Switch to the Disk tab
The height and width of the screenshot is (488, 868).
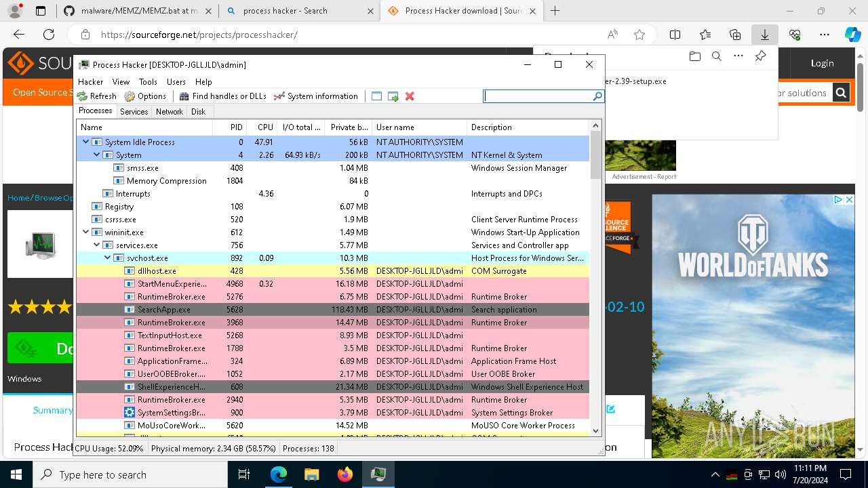point(198,112)
